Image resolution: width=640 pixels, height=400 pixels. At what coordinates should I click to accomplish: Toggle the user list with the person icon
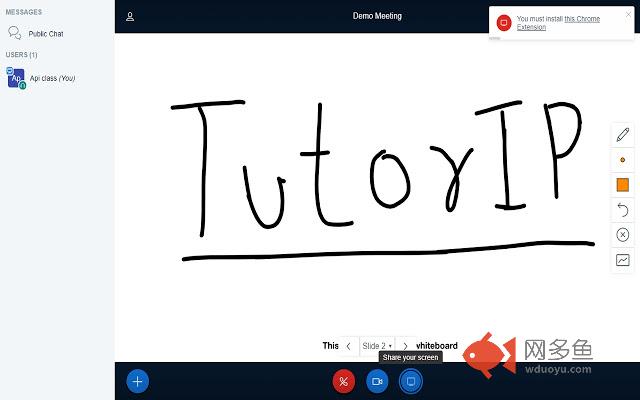[x=130, y=16]
